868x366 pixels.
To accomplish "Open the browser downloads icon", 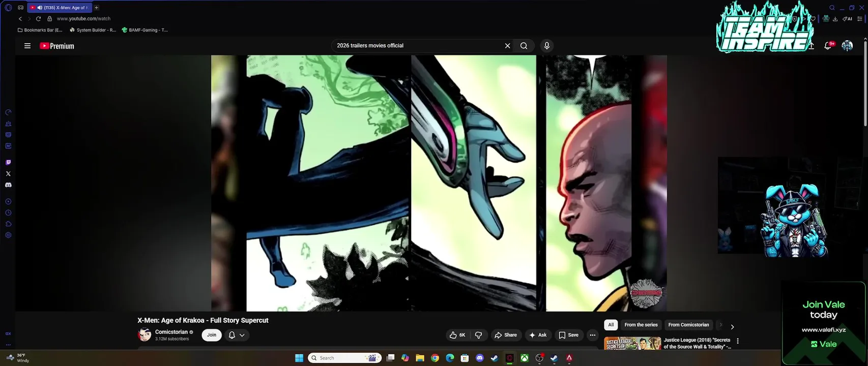I will tap(835, 19).
